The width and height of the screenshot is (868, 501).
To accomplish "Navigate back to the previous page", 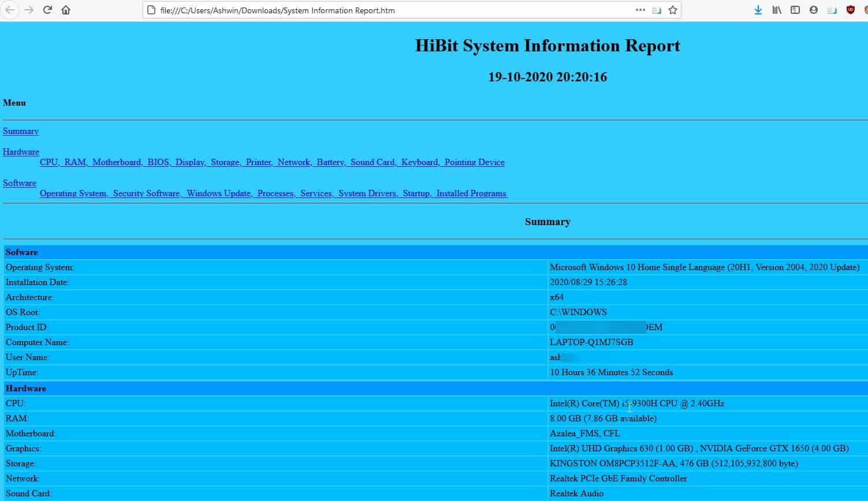I will (10, 10).
